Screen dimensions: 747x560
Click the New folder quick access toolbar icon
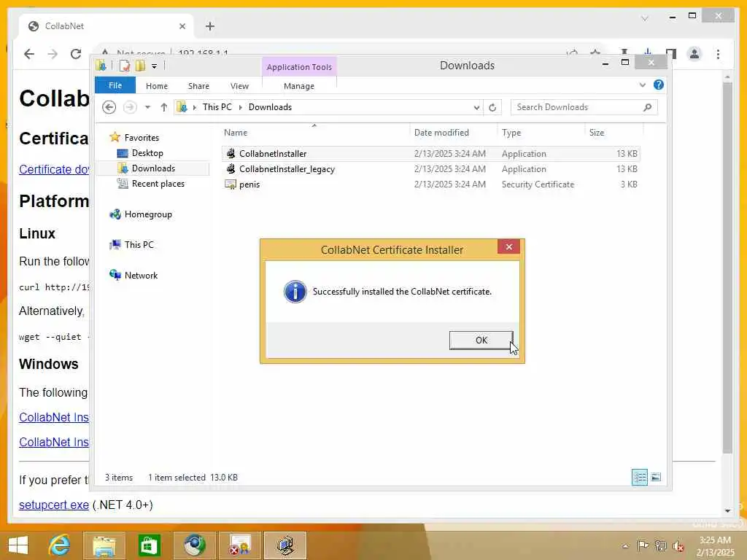(x=141, y=66)
